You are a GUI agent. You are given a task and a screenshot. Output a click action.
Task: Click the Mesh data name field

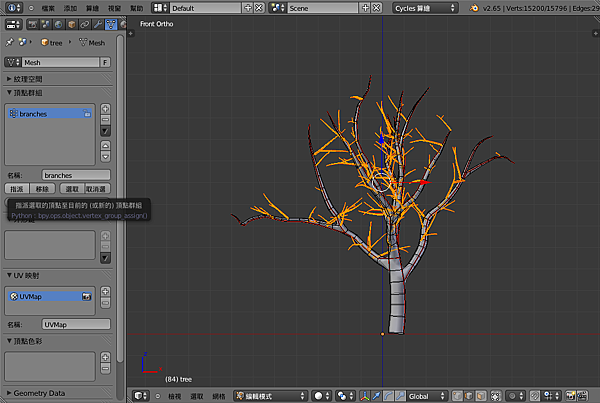pyautogui.click(x=60, y=62)
